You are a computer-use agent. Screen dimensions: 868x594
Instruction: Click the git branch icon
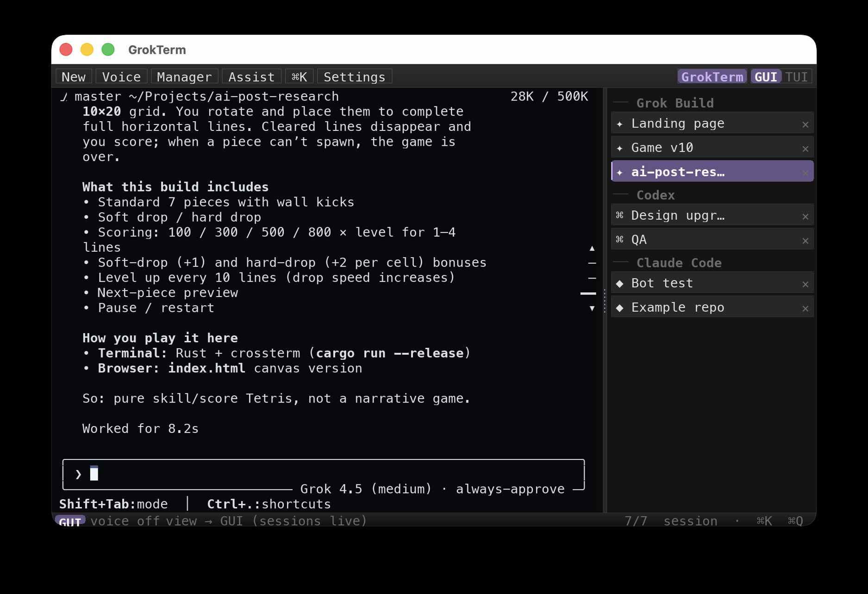[64, 97]
